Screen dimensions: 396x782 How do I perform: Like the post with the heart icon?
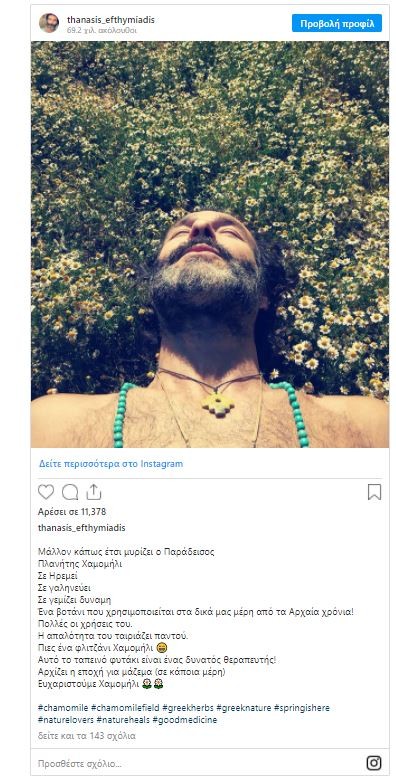point(46,492)
